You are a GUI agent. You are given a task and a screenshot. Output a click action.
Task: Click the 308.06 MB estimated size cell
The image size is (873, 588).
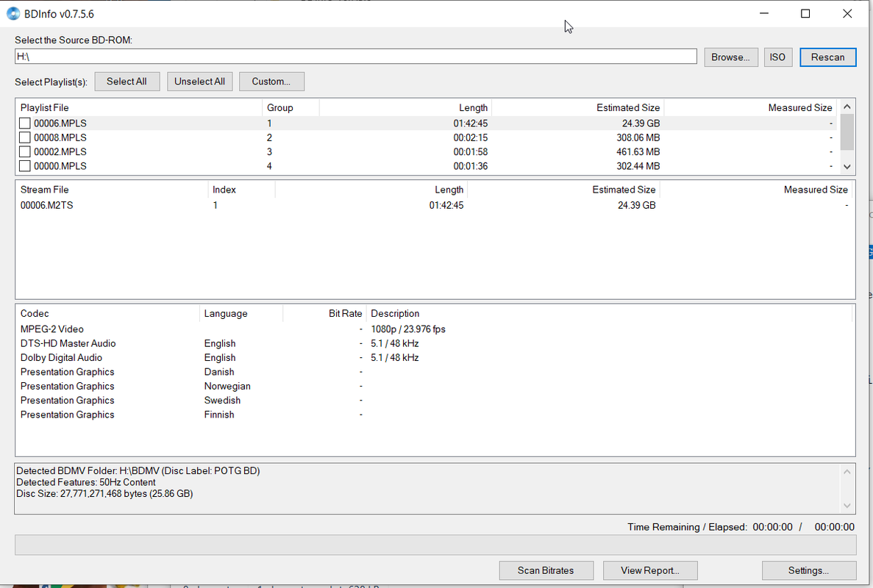pyautogui.click(x=638, y=137)
